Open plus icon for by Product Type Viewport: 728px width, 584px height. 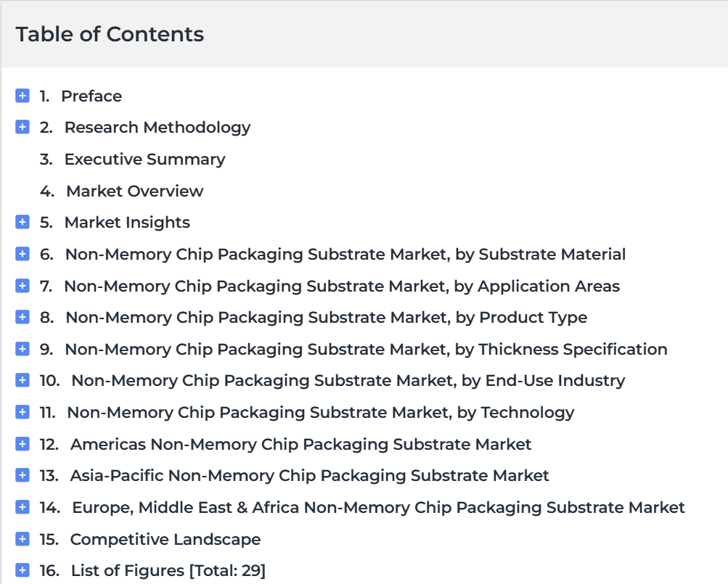point(23,317)
